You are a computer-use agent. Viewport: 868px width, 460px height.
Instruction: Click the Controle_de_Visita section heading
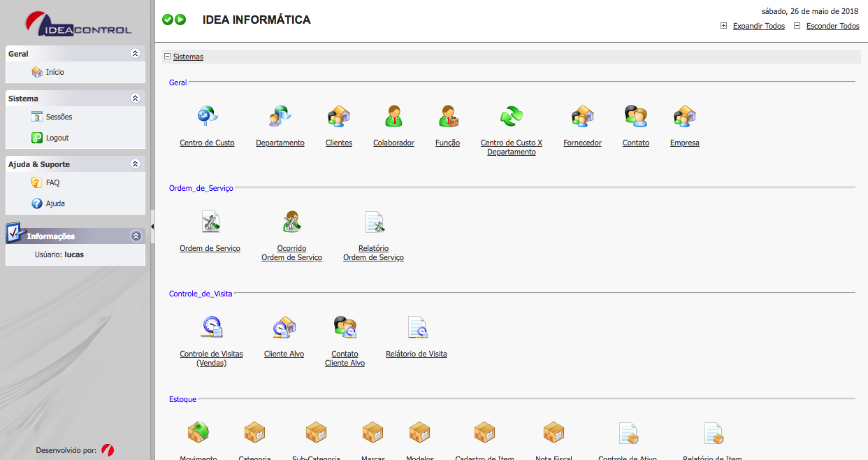201,294
